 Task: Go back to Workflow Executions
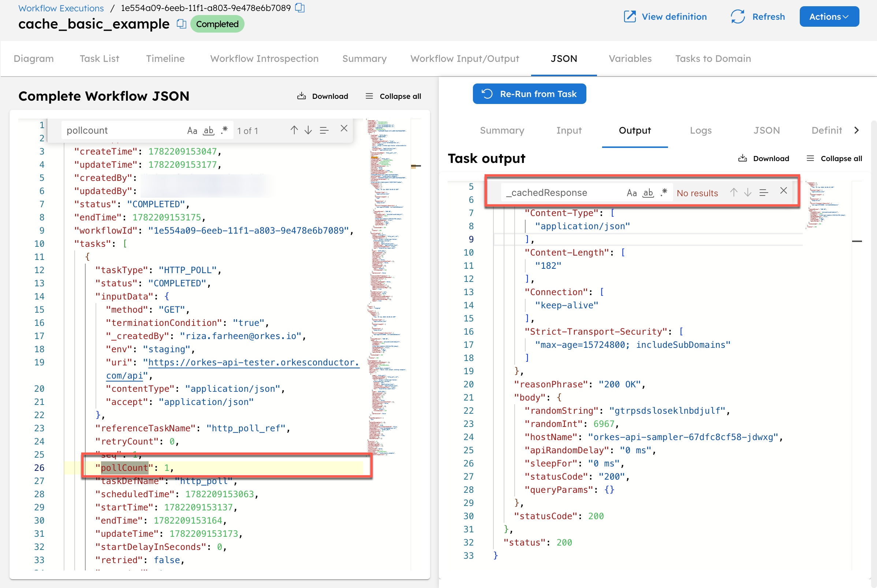(61, 8)
